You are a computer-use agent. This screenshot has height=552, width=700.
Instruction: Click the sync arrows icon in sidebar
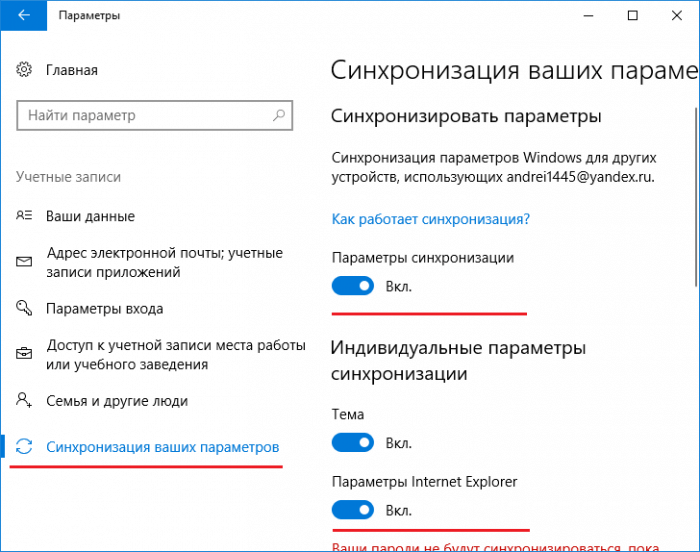pyautogui.click(x=24, y=447)
